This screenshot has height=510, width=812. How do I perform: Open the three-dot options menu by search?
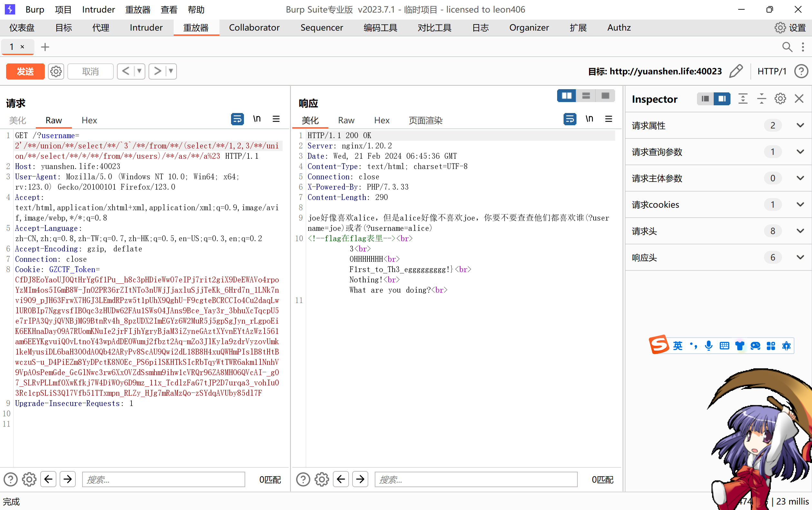(x=803, y=47)
